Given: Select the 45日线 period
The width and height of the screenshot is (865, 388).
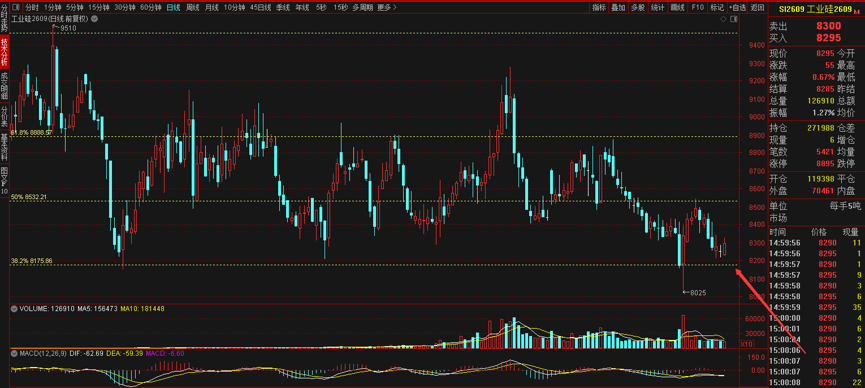Looking at the screenshot, I should (260, 8).
